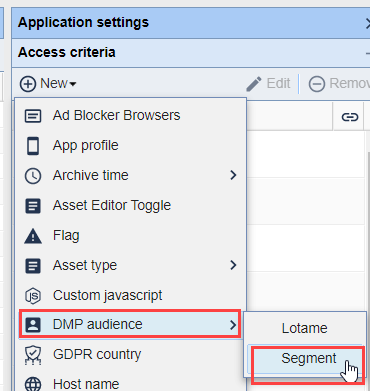
Task: Click the Application settings title bar
Action: click(x=191, y=23)
